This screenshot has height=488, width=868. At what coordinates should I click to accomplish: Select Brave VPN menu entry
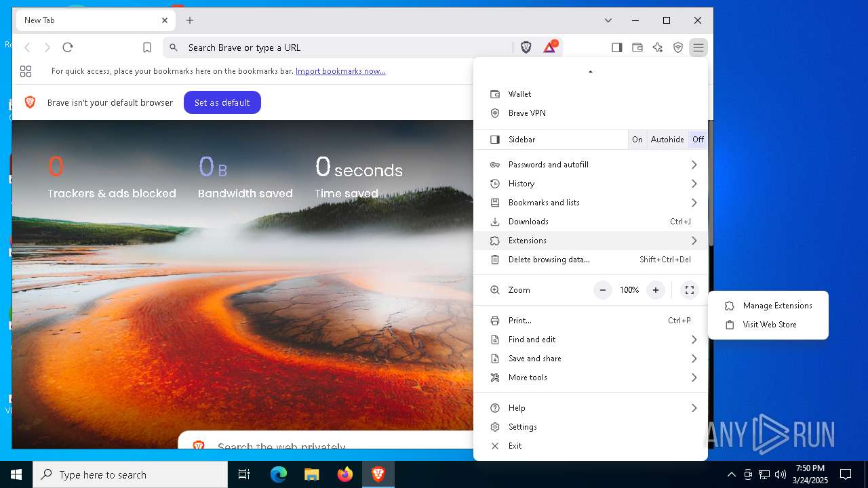590,113
